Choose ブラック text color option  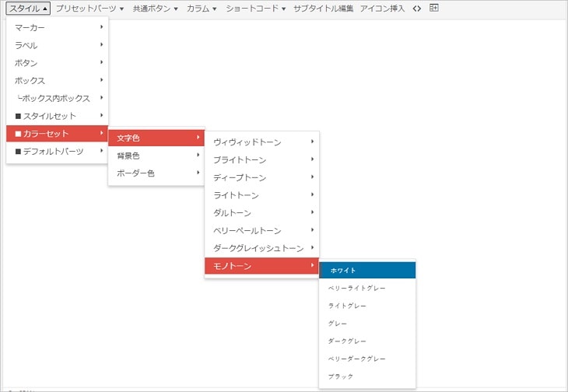pyautogui.click(x=367, y=376)
